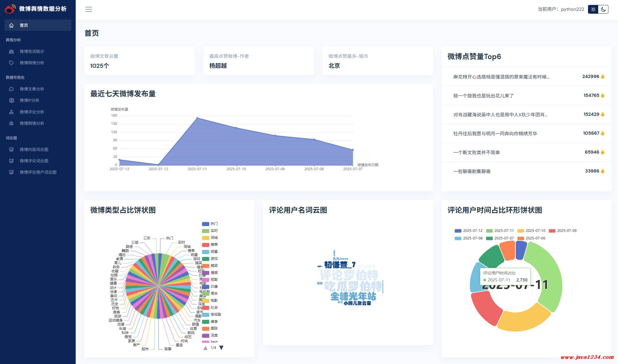Click the 微博IP分析 user circle icon
Viewport: 618px width, 364px height.
(x=11, y=100)
